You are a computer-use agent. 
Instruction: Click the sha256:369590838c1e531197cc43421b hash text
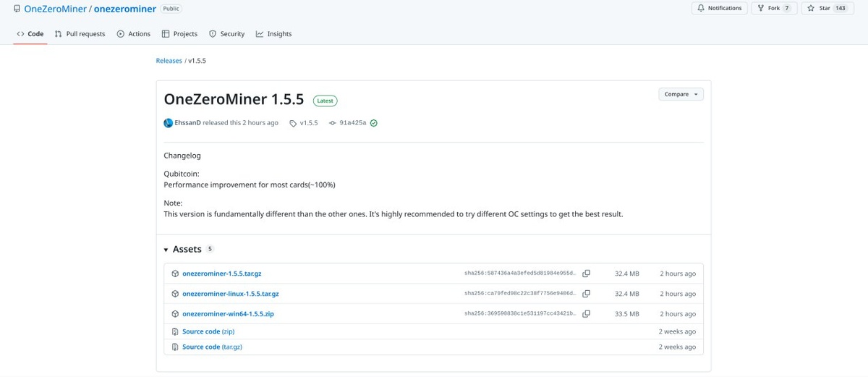pos(521,314)
